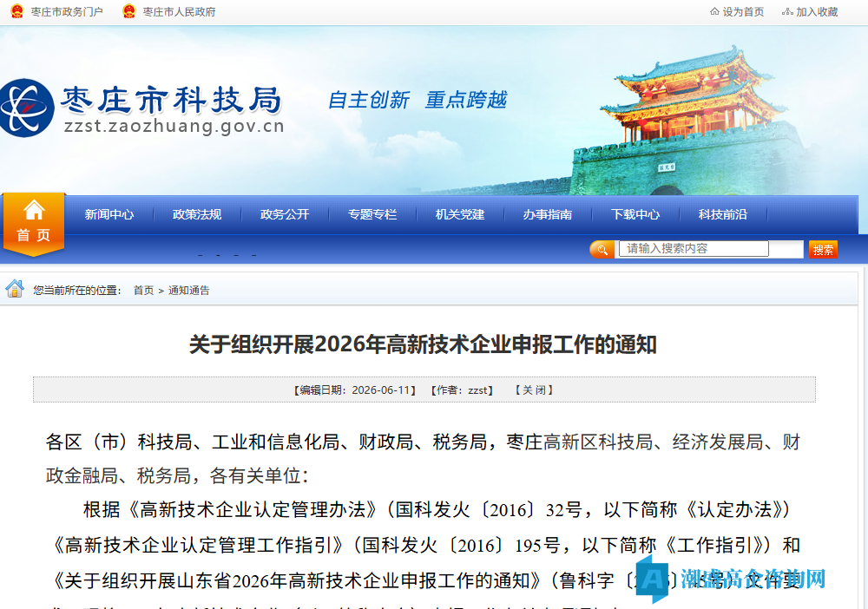Open the 专题专栏 menu
The width and height of the screenshot is (868, 609).
pos(372,214)
